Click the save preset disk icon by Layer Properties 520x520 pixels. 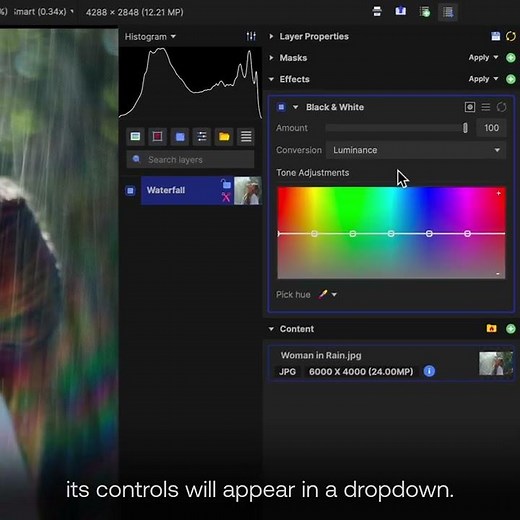[x=495, y=36]
